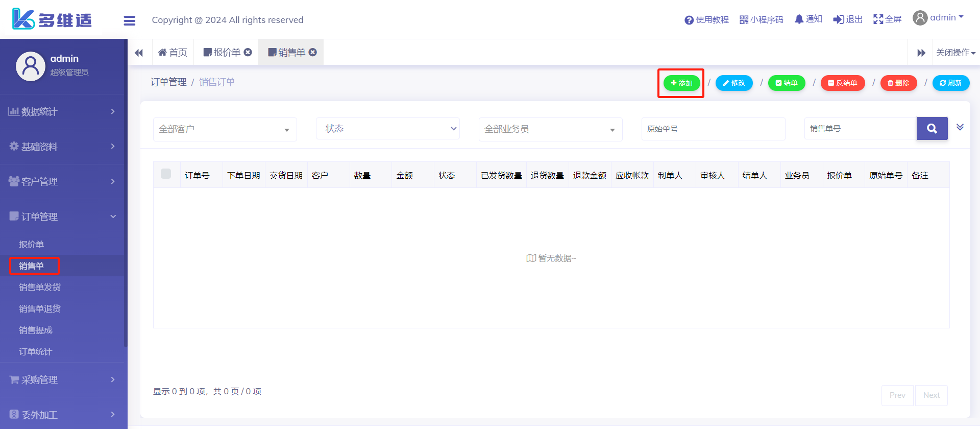Viewport: 980px width, 429px height.
Task: Expand advanced filters with double chevron
Action: pyautogui.click(x=960, y=127)
